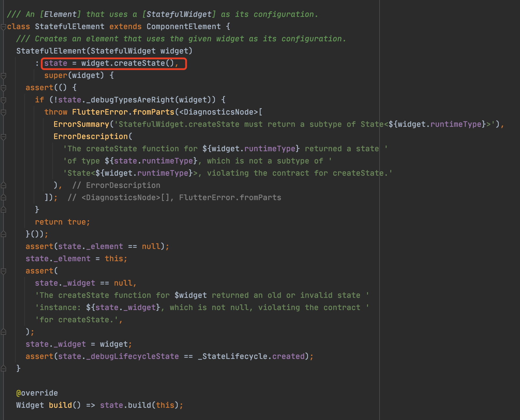
Task: Click 'null' in 'assert(state._element == null);'
Action: [x=151, y=246]
